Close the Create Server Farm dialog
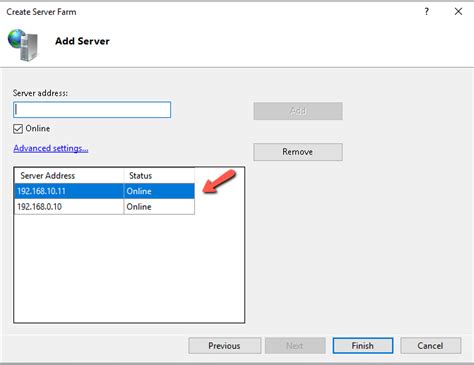Viewport: 474px width, 365px height. click(458, 11)
